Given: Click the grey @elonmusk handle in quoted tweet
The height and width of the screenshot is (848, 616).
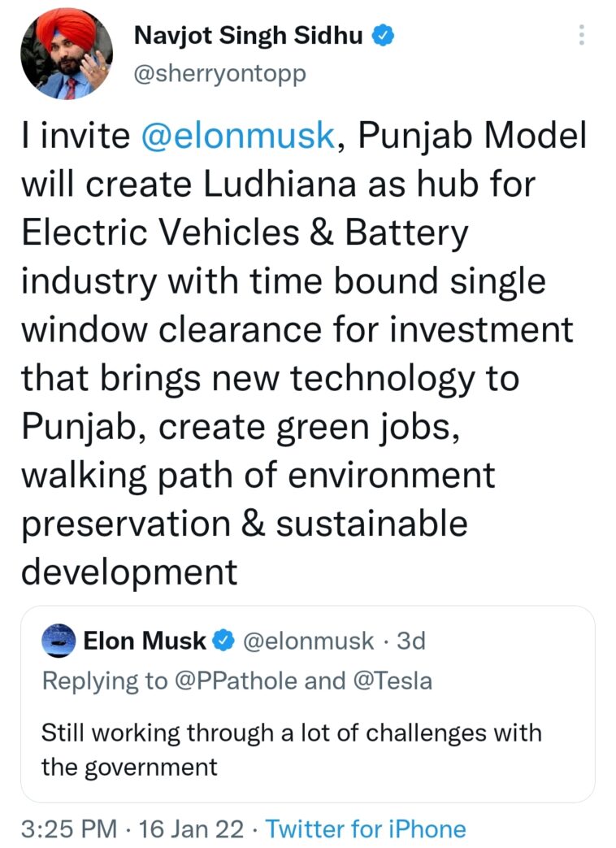Looking at the screenshot, I should [309, 641].
